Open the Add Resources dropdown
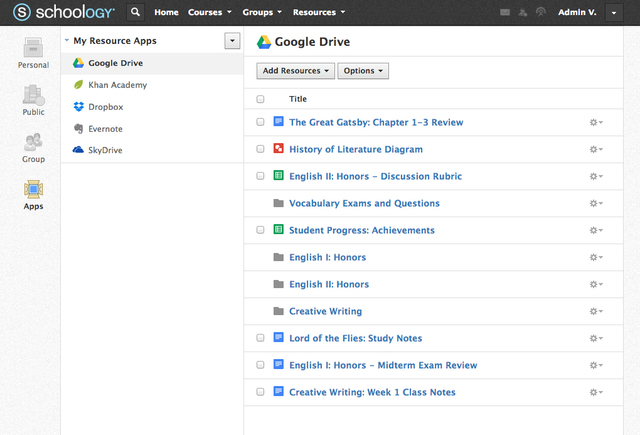This screenshot has height=435, width=640. coord(296,71)
